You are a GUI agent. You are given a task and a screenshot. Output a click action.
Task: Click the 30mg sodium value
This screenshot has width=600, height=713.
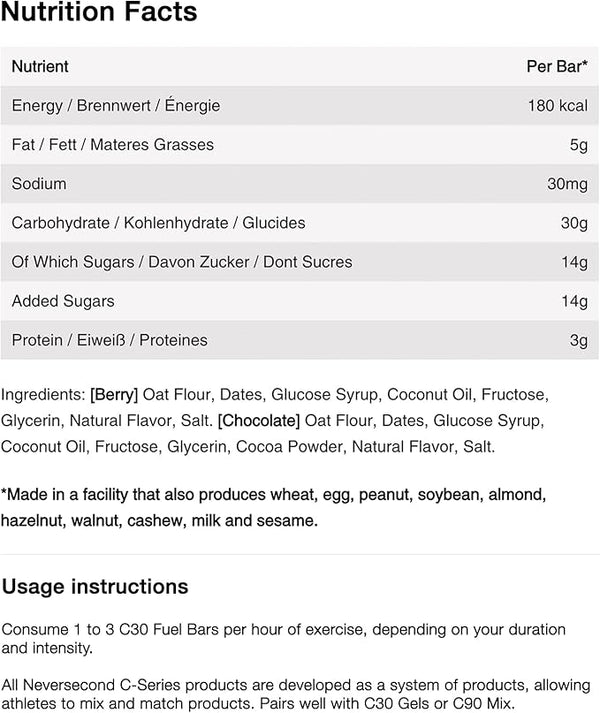click(x=566, y=184)
